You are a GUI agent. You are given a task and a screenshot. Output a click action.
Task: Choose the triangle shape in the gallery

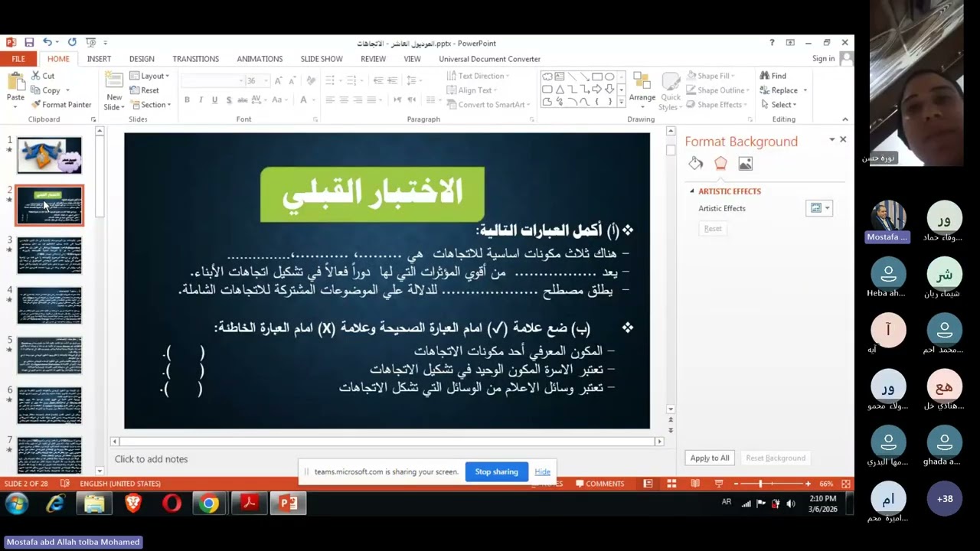tap(560, 89)
